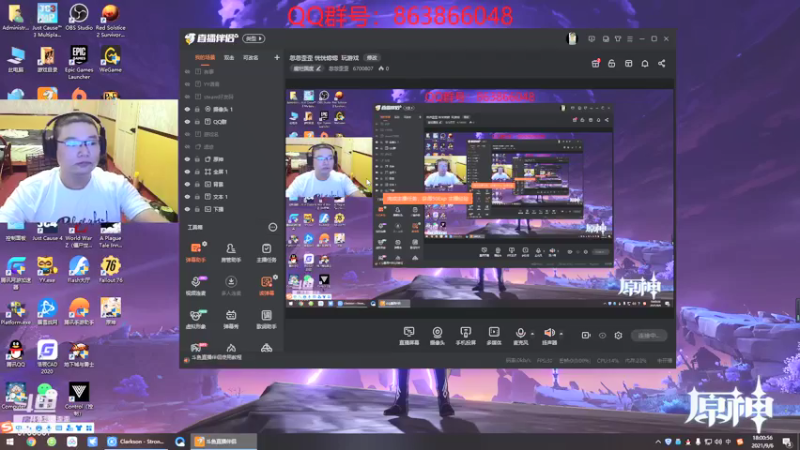The width and height of the screenshot is (800, 450).
Task: Select the 背景 layer row
Action: 232,184
